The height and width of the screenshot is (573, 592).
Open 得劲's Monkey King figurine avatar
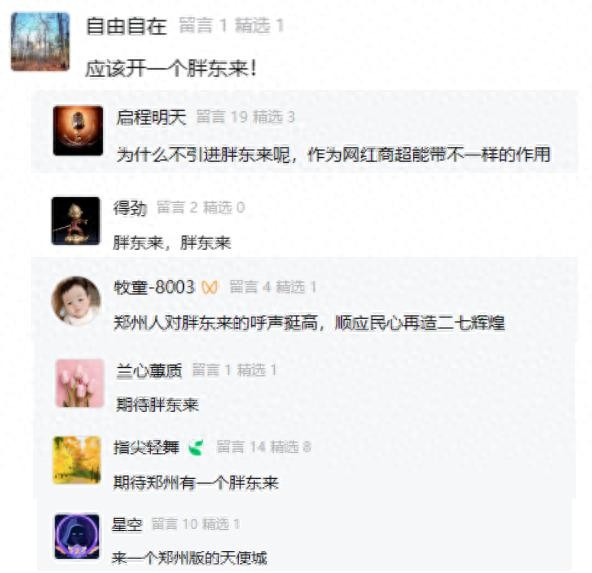(76, 221)
